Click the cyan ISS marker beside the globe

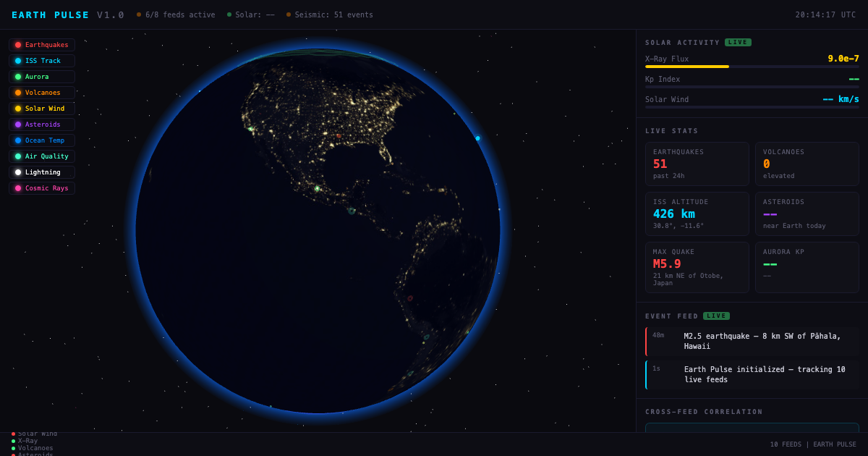pos(477,138)
